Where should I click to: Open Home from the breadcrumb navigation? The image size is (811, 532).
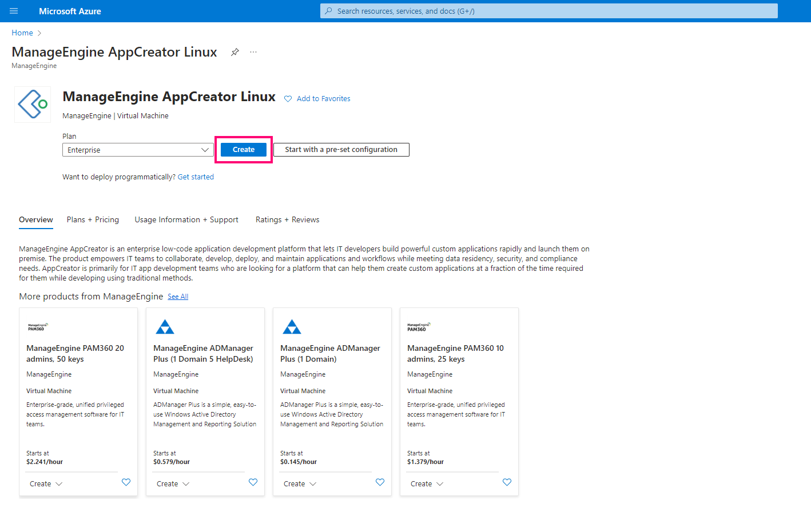click(x=22, y=33)
